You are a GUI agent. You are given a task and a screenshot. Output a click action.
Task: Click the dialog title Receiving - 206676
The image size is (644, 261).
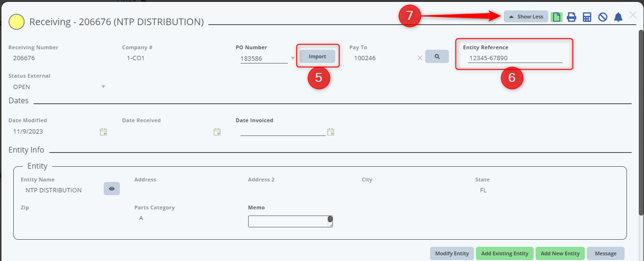pyautogui.click(x=116, y=22)
